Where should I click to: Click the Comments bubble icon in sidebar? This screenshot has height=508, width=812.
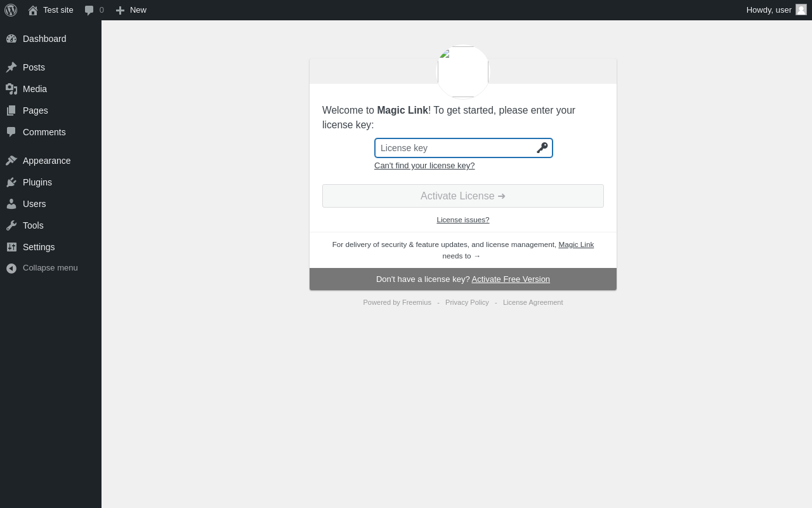point(11,132)
